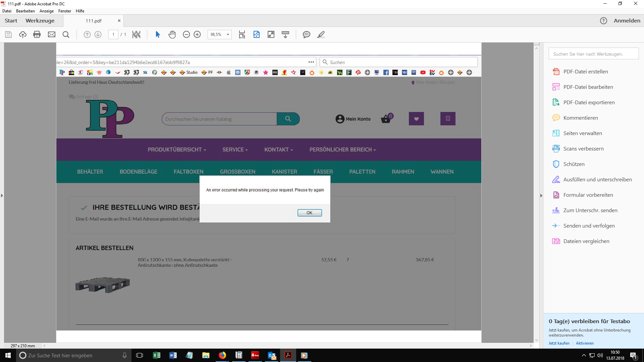Viewport: 644px width, 362px height.
Task: Open the zoom percentage dropdown
Action: point(228,35)
